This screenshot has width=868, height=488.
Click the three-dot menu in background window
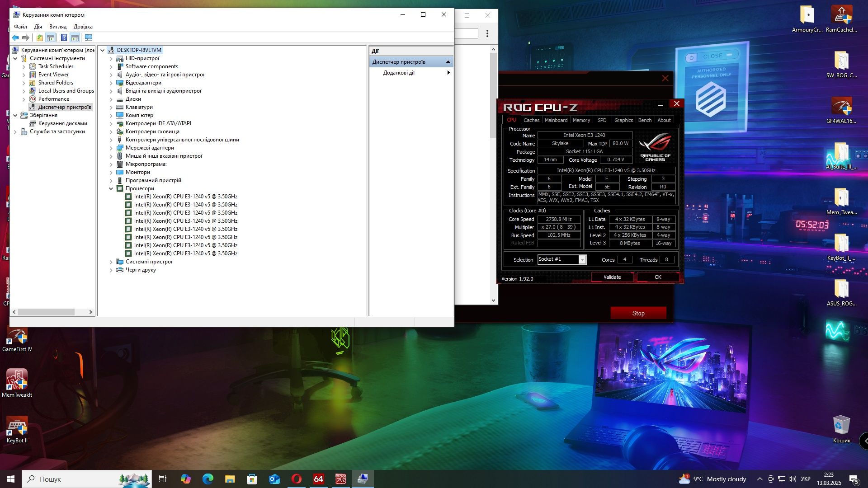tap(487, 33)
